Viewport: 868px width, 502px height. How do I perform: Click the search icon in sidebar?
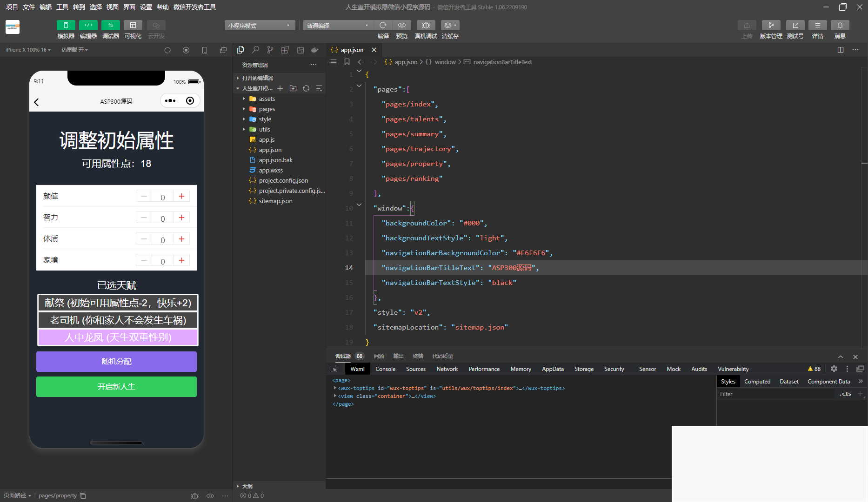coord(255,50)
